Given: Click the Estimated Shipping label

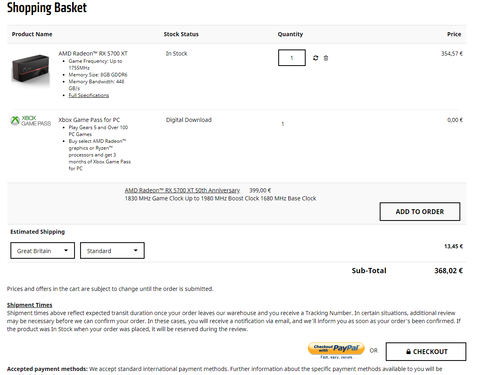Looking at the screenshot, I should tap(38, 232).
